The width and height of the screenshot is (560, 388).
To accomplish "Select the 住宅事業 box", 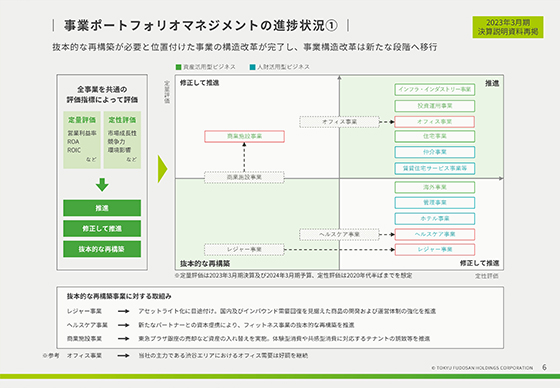I will 435,136.
